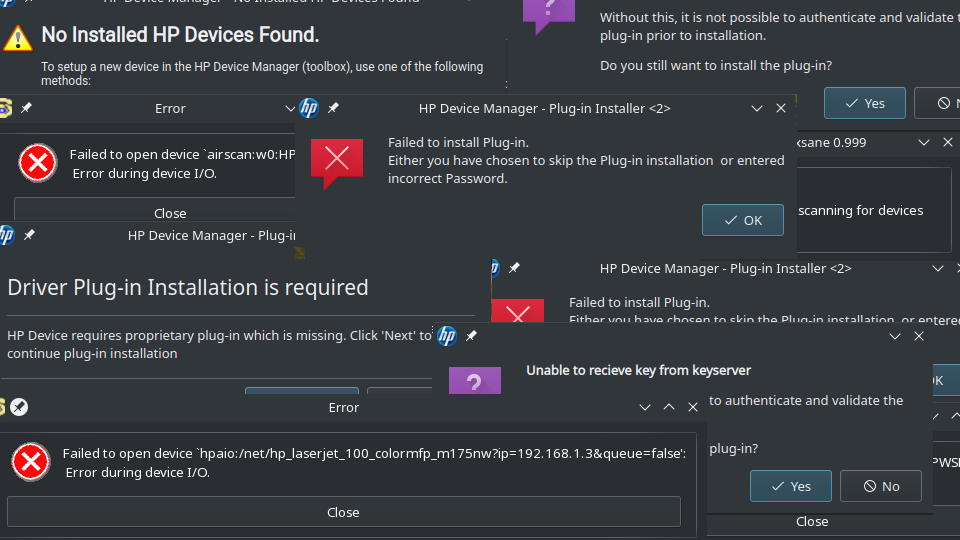Open the airscan Error dialog's title bar chevron
This screenshot has width=960, height=540.
[290, 108]
